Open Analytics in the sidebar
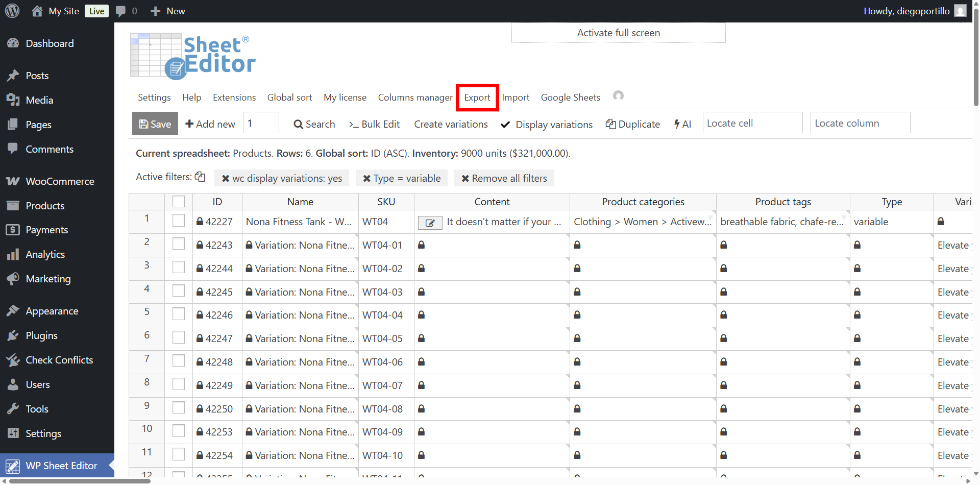Image resolution: width=980 pixels, height=485 pixels. pyautogui.click(x=45, y=254)
